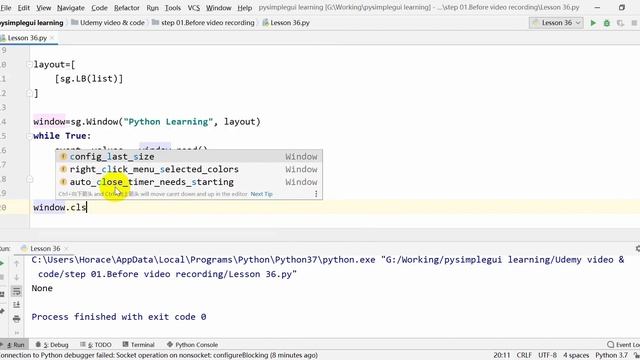Open Run panel settings gear icon
This screenshot has width=640, height=360.
(638, 249)
